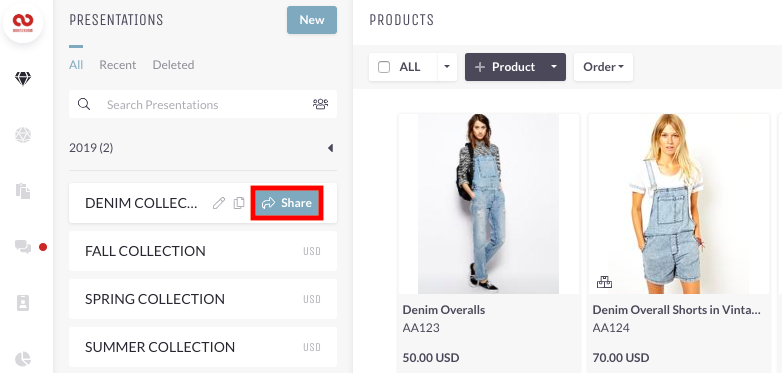Open the polyhedron icon in the sidebar

pos(23,135)
